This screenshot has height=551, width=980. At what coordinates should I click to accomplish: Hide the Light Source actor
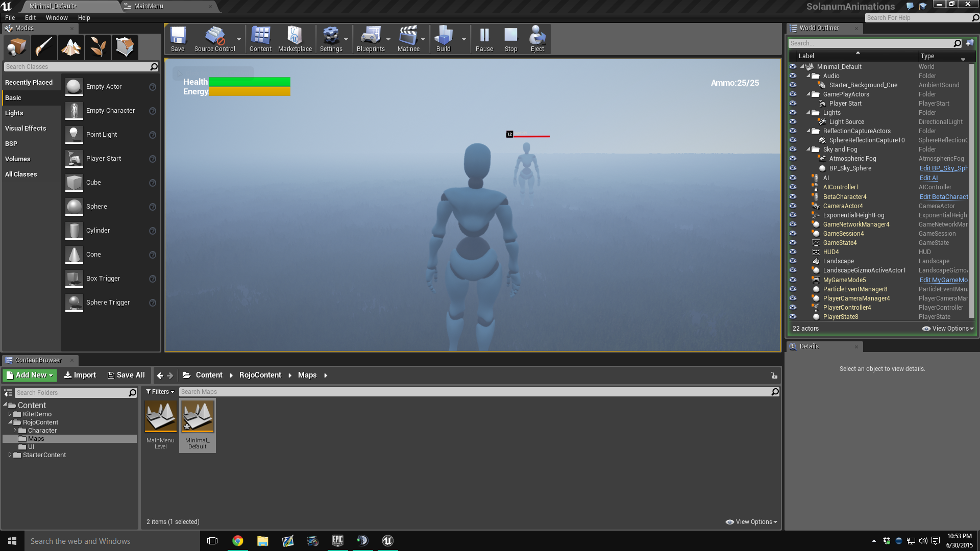(x=793, y=122)
